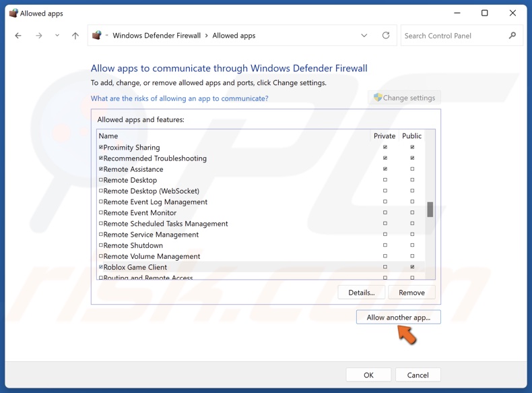Click the search magnifier icon
Screen dimensions: 532x393
pyautogui.click(x=512, y=36)
